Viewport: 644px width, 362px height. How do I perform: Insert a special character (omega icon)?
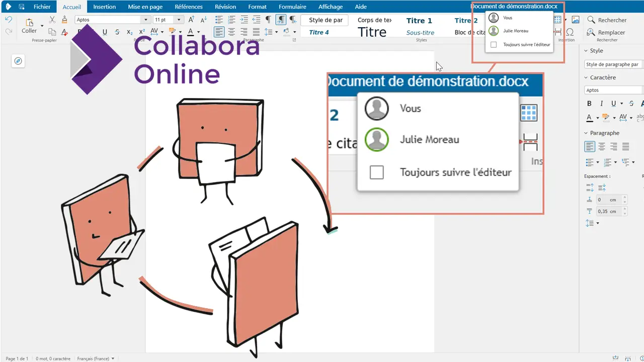tap(570, 32)
